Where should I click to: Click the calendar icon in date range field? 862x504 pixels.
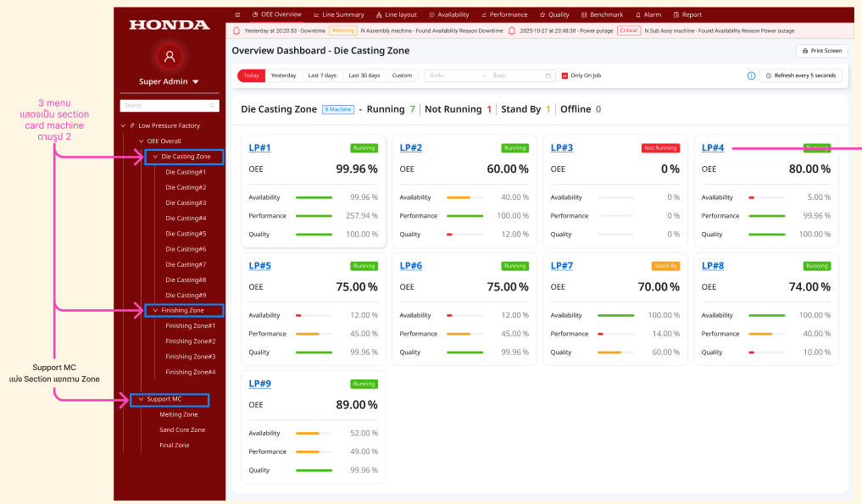[x=548, y=75]
